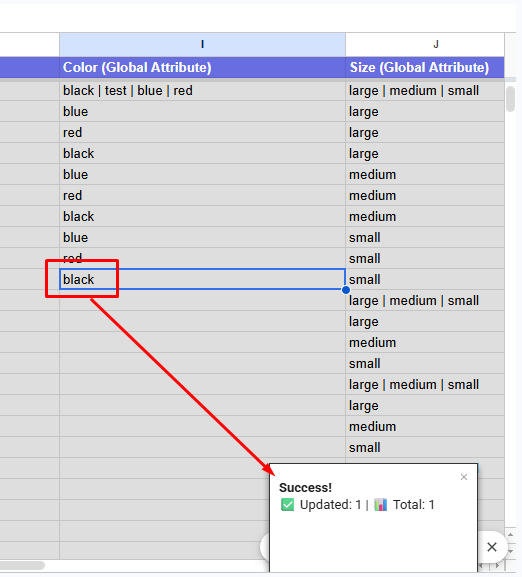Select column I header
Viewport: 522px width, 577px height.
pyautogui.click(x=202, y=45)
